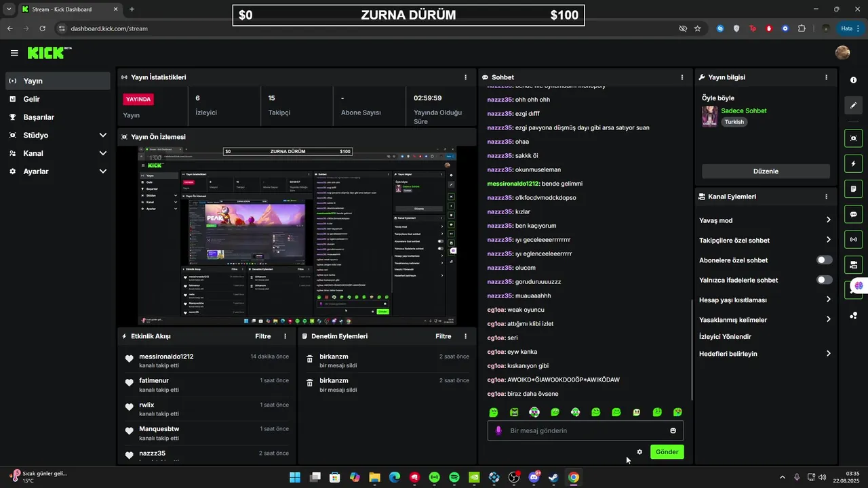Open the hamburger menu beside the Kick logo
This screenshot has height=488, width=868.
click(x=14, y=53)
